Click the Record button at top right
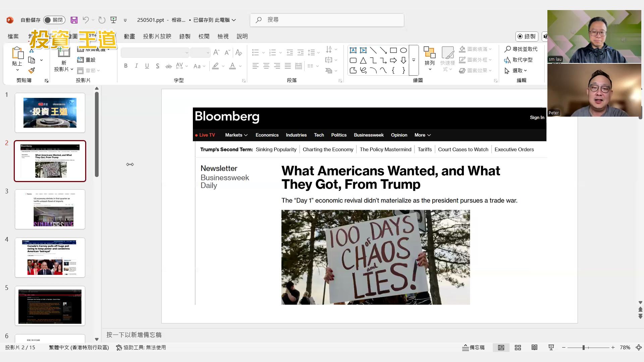Viewport: 644px width, 362px height. 527,36
